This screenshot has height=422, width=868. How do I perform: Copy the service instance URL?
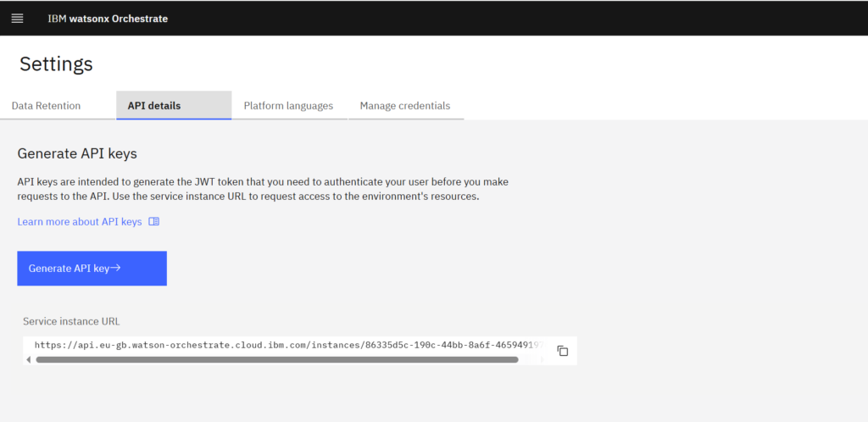click(562, 350)
